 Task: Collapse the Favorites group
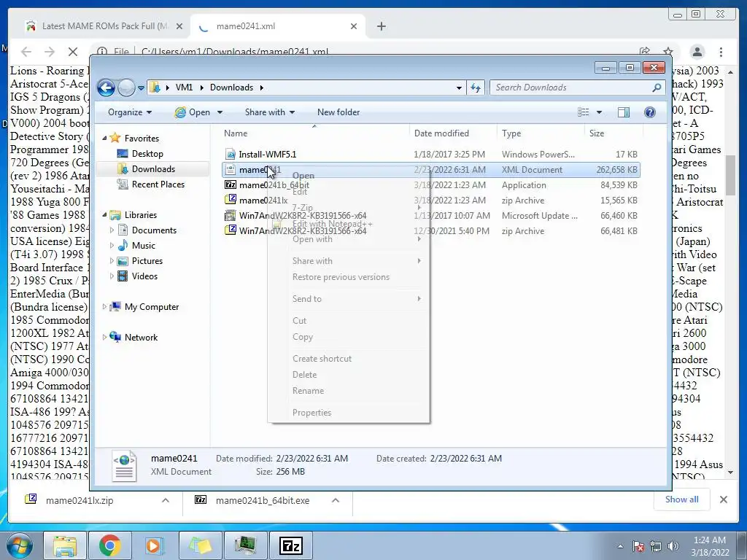(105, 138)
